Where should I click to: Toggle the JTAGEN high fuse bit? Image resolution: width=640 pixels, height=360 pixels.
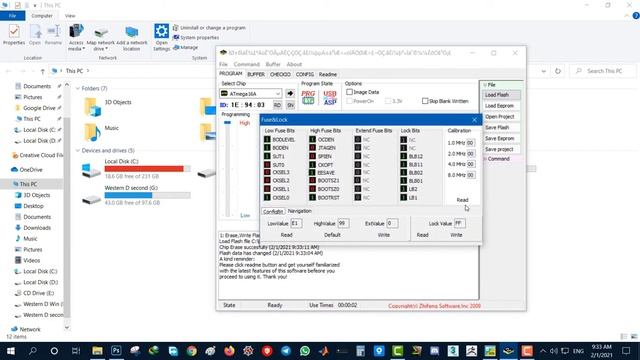(x=313, y=148)
